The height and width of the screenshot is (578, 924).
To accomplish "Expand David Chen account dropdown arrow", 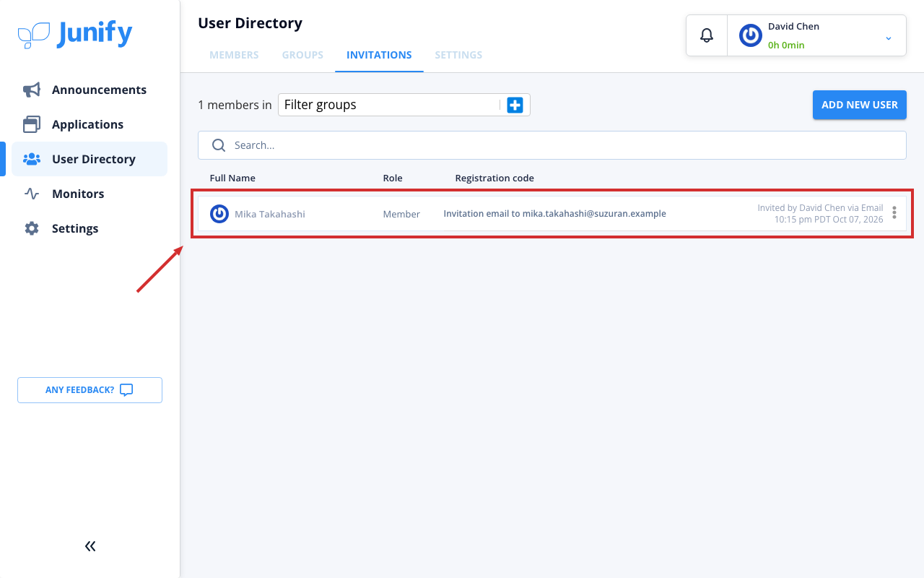I will click(x=889, y=38).
